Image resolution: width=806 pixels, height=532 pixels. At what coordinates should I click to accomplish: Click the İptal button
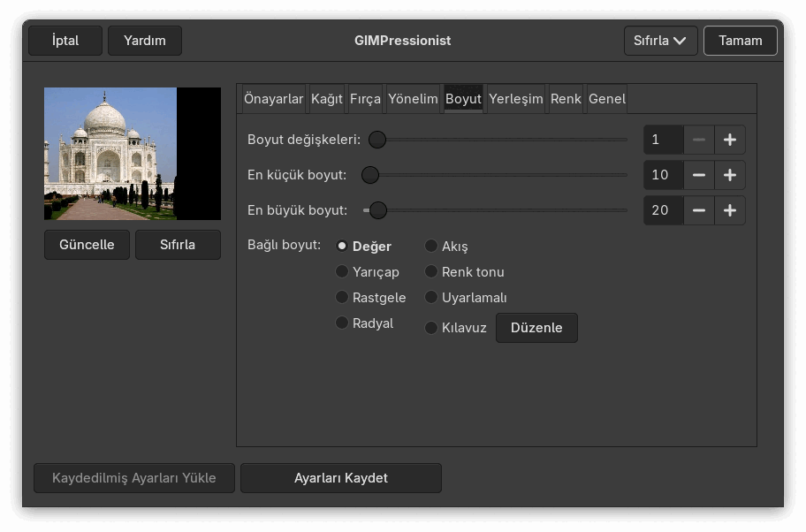click(x=65, y=41)
